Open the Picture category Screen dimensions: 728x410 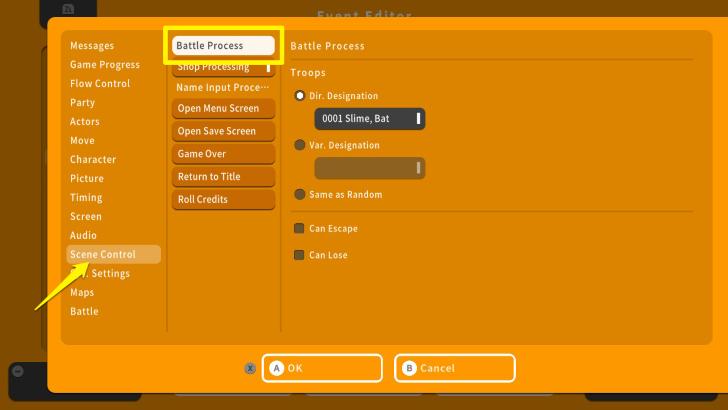pos(87,179)
